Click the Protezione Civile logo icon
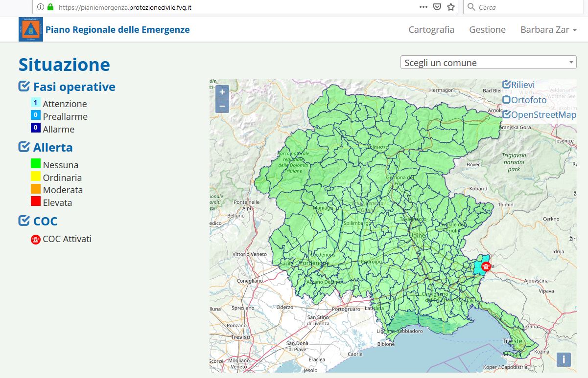Screen dimensions: 588x378 tap(30, 30)
